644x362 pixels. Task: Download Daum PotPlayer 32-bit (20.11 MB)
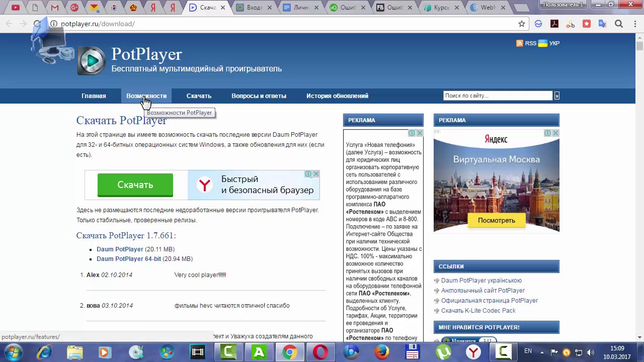pyautogui.click(x=120, y=249)
